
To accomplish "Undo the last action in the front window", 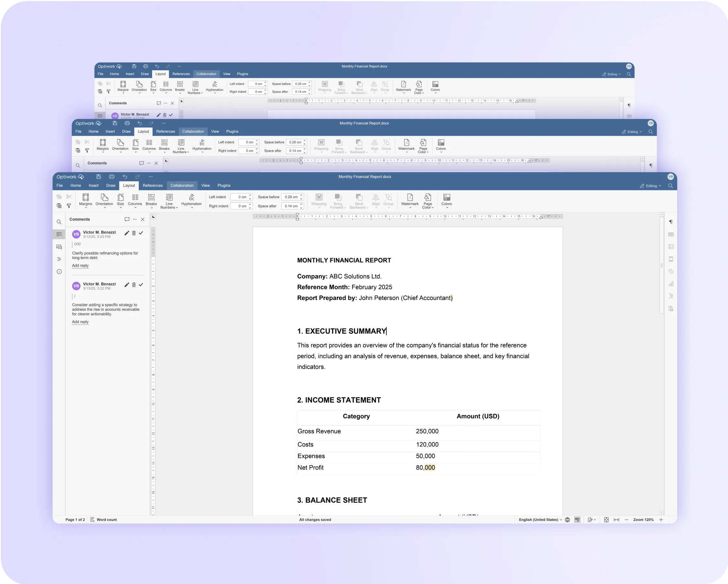I will [x=125, y=177].
